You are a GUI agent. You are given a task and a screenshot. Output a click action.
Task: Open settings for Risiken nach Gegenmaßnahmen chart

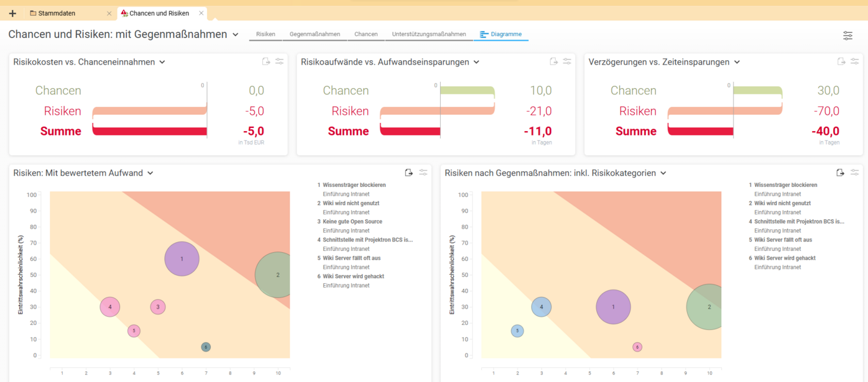coord(855,173)
